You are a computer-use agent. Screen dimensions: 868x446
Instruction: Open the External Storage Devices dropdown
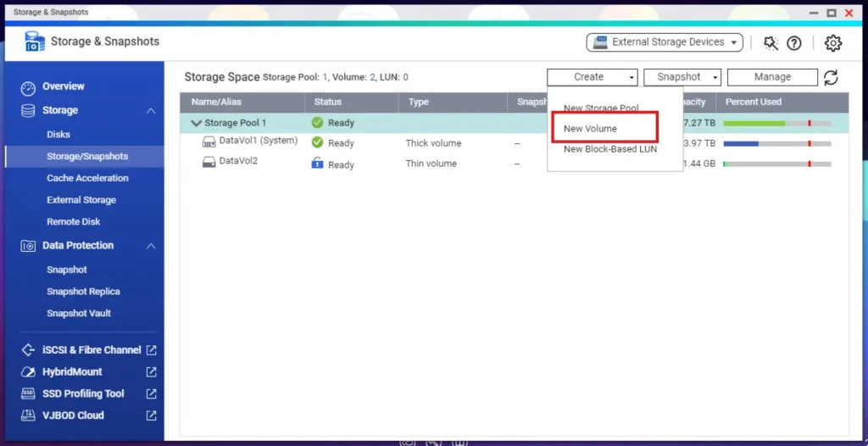click(665, 42)
